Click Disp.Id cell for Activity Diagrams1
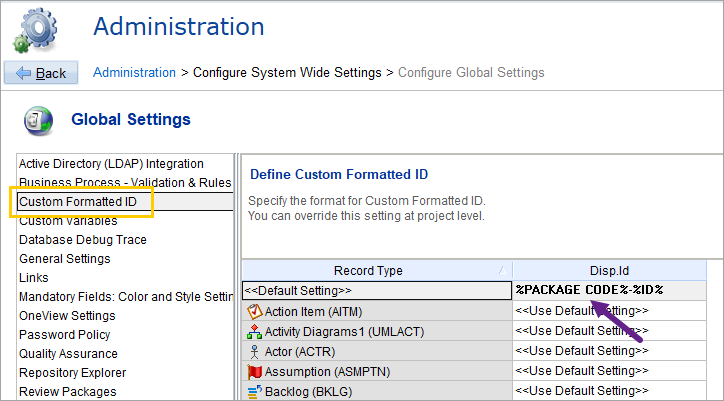The width and height of the screenshot is (724, 401). tap(609, 331)
